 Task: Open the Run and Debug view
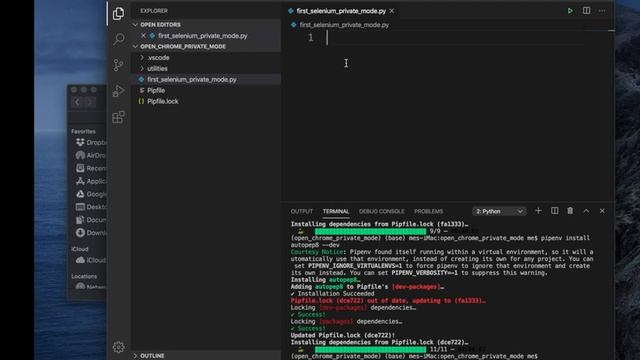[118, 91]
